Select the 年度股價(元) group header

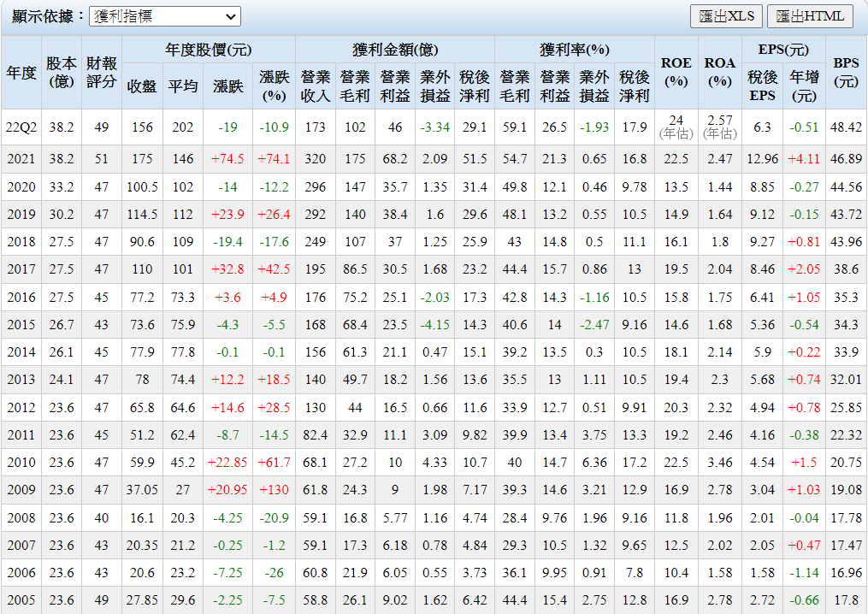(209, 50)
